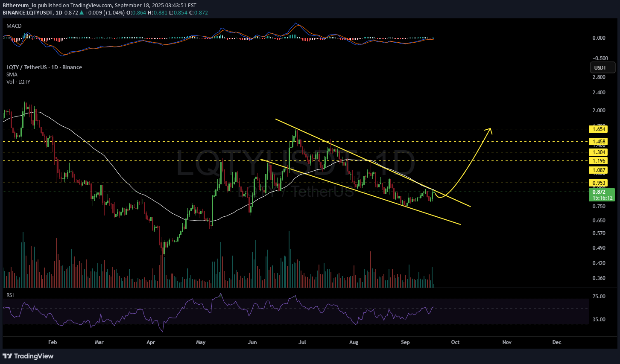Click the 1.304 yellow price label
Image resolution: width=620 pixels, height=364 pixels.
click(598, 152)
